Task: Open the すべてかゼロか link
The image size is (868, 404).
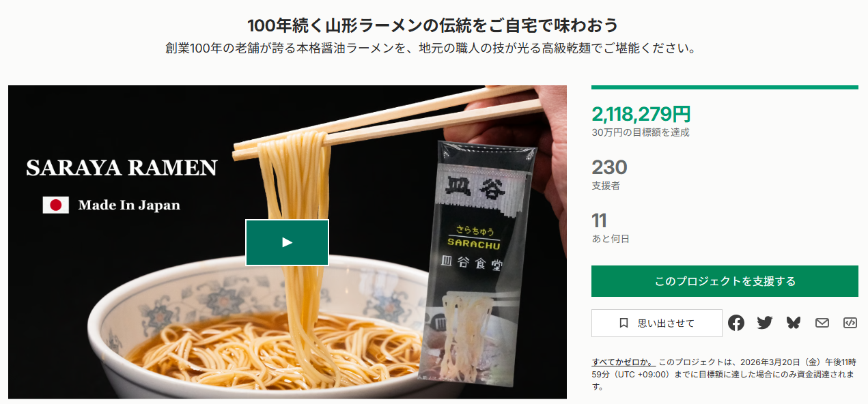Action: pyautogui.click(x=622, y=362)
